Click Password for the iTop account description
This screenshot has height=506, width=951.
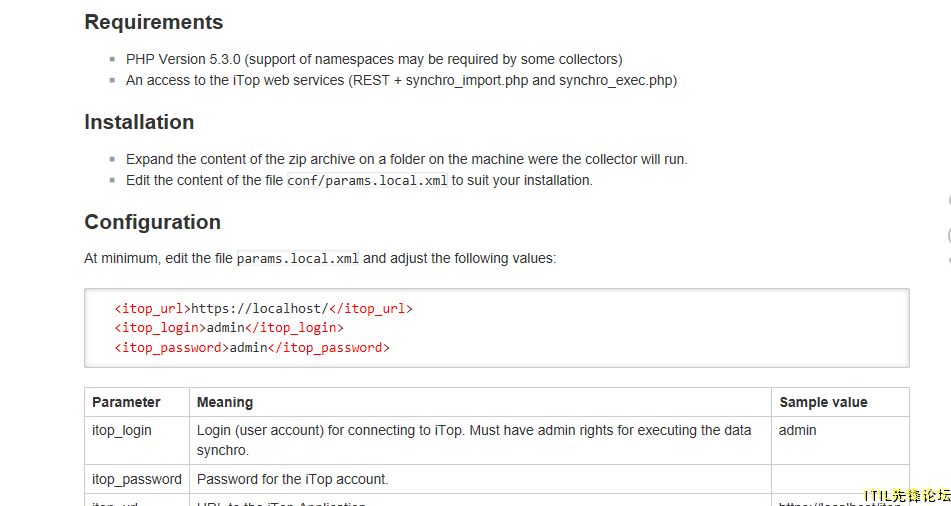click(x=292, y=479)
